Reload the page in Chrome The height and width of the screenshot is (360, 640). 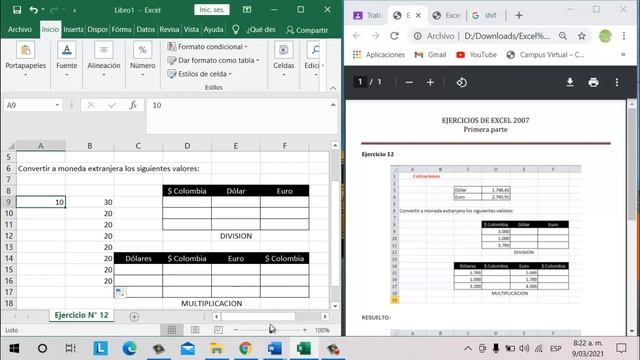point(394,36)
